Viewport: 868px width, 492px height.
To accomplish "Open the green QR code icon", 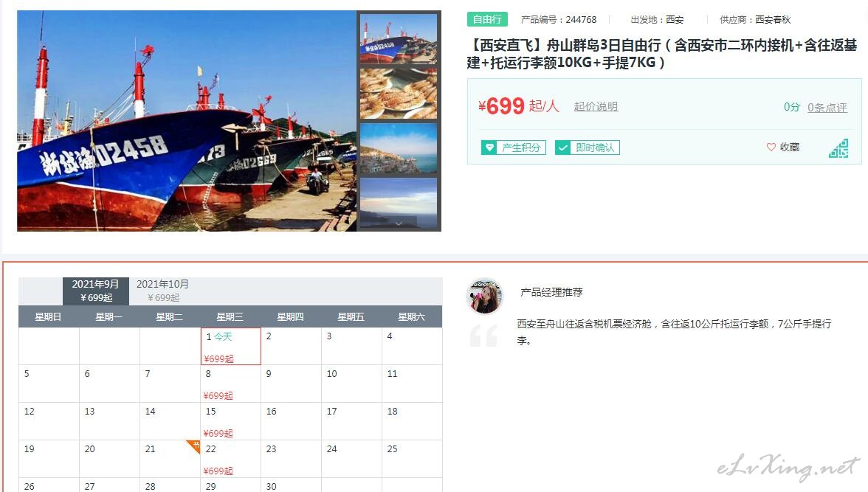I will pos(838,148).
